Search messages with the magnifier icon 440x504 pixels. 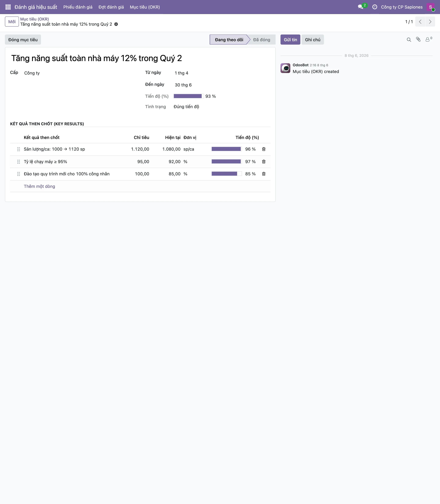point(409,40)
